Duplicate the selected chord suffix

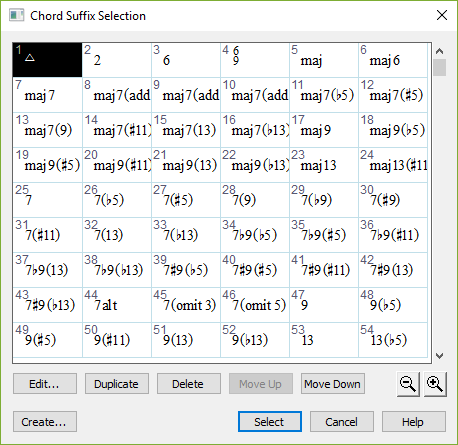click(117, 384)
